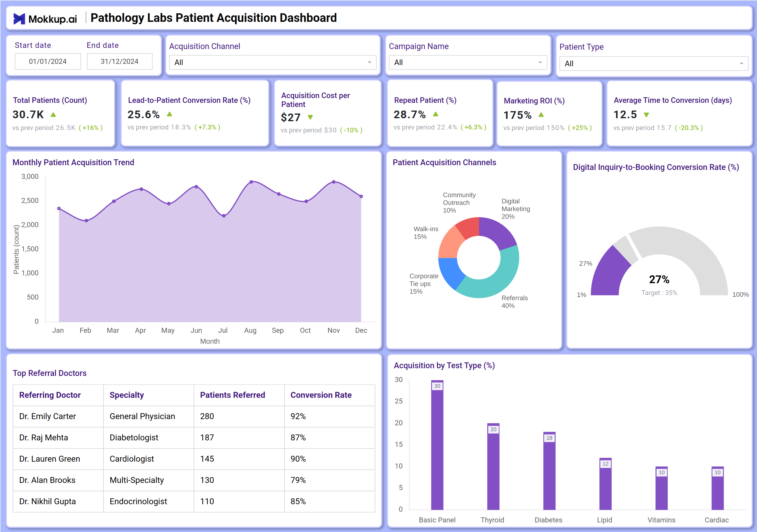Click the Lipid bar
Image resolution: width=757 pixels, height=532 pixels.
click(605, 484)
